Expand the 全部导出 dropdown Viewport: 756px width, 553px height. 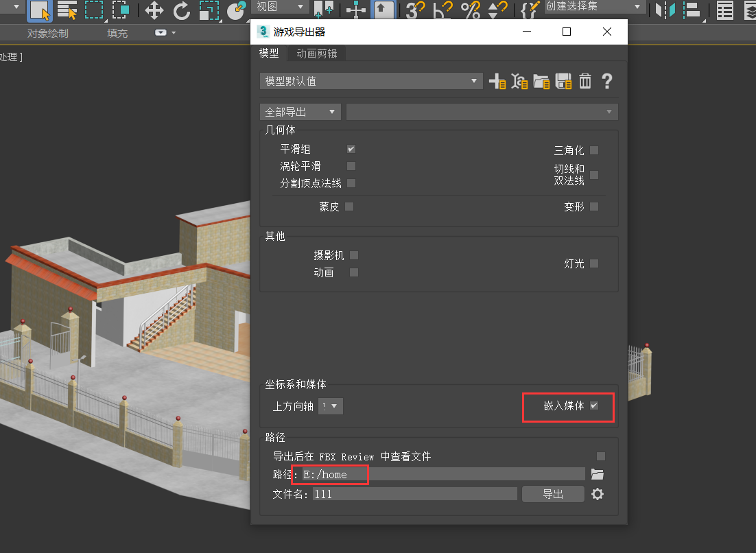(333, 111)
